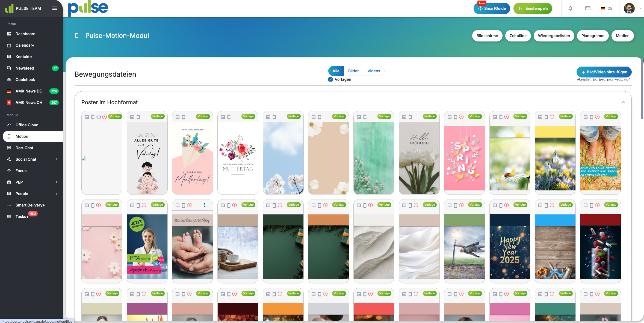The image size is (644, 323).
Task: Filter files by Bilder
Action: (x=353, y=71)
